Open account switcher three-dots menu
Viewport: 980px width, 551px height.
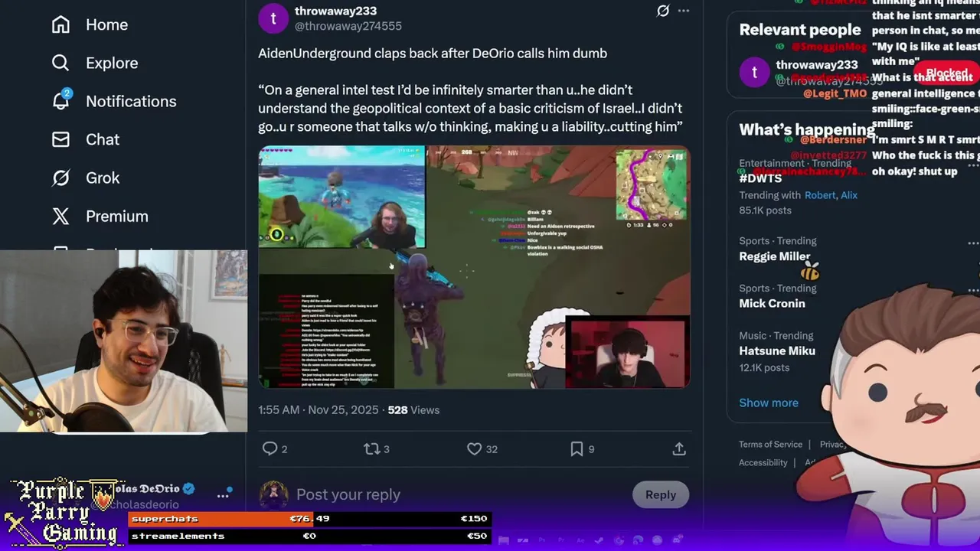point(223,495)
